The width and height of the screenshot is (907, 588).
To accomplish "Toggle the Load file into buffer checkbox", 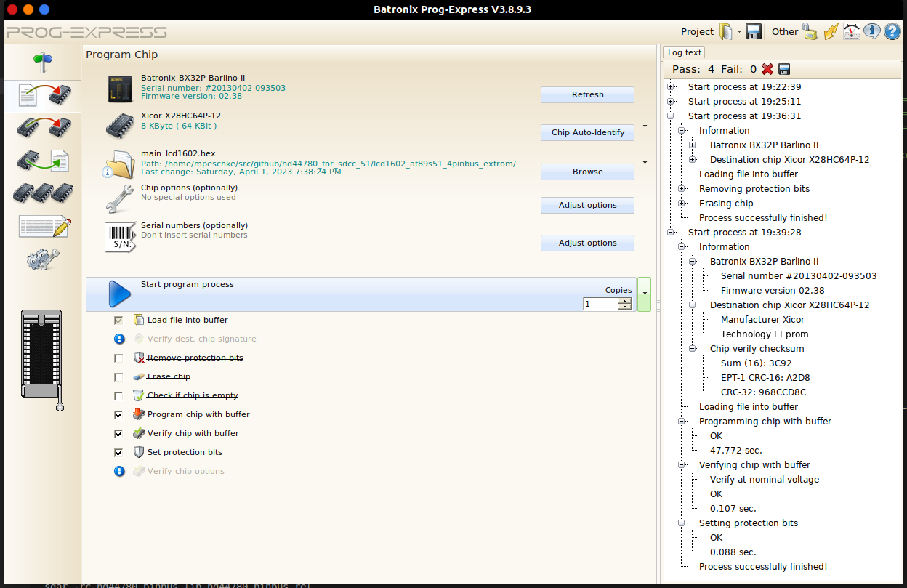I will pos(118,320).
